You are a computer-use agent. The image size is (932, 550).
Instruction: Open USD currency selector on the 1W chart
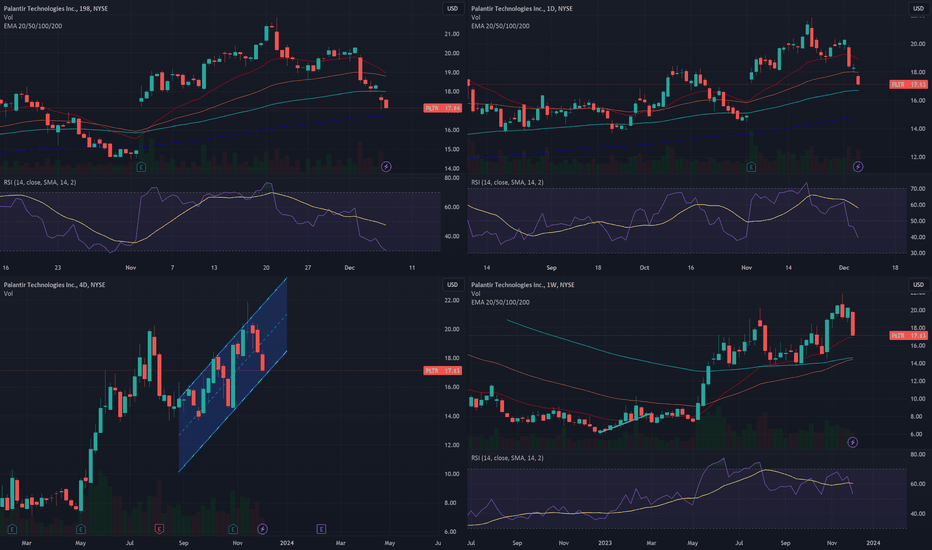click(x=918, y=285)
